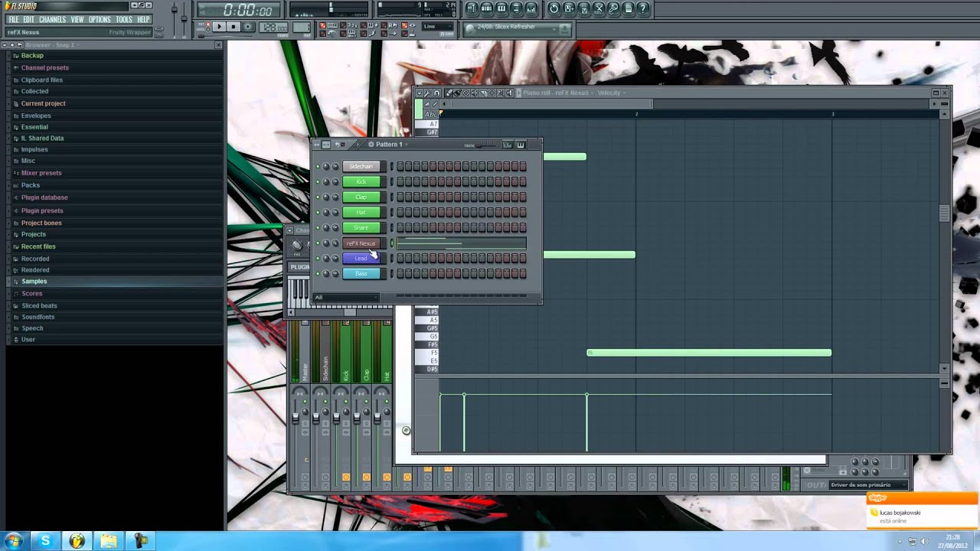Select the Lead channel button
The image size is (980, 551).
tap(361, 258)
